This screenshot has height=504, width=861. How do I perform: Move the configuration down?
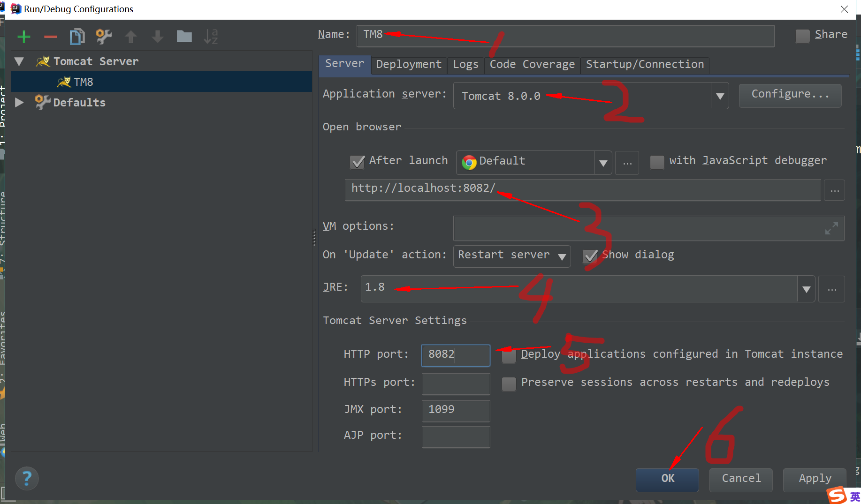click(x=158, y=37)
